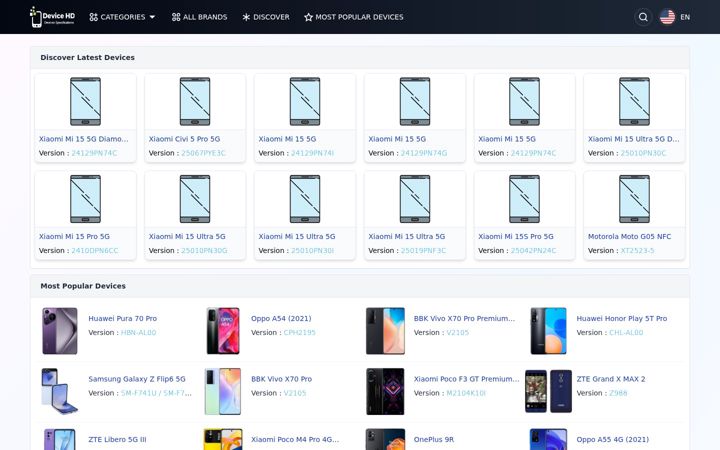The height and width of the screenshot is (450, 720).
Task: Click version text CHL-AL00
Action: coord(626,332)
